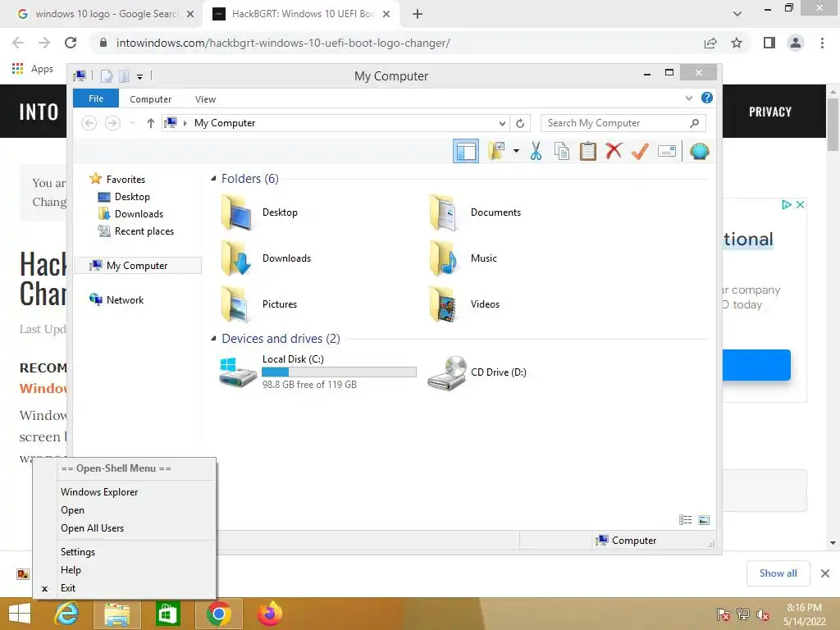
Task: Open Classic Explorer settings shell icon
Action: point(699,152)
